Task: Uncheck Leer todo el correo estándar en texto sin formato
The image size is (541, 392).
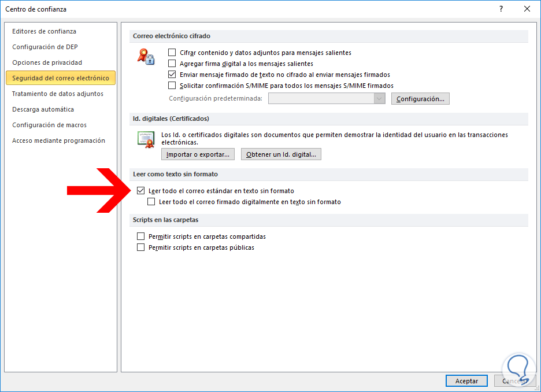Action: pos(141,190)
